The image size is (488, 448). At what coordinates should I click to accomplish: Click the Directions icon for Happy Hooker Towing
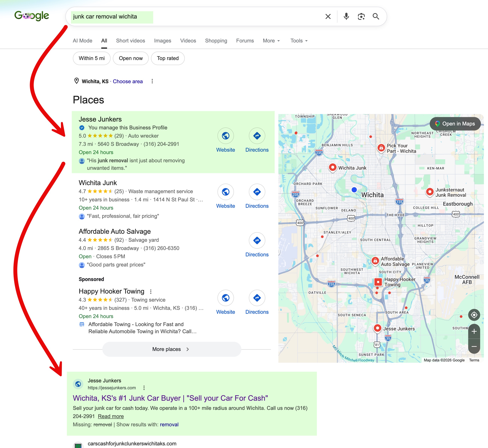[257, 298]
